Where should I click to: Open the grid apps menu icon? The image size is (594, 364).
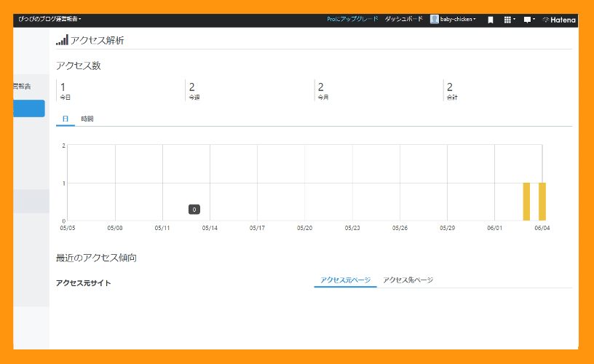510,20
